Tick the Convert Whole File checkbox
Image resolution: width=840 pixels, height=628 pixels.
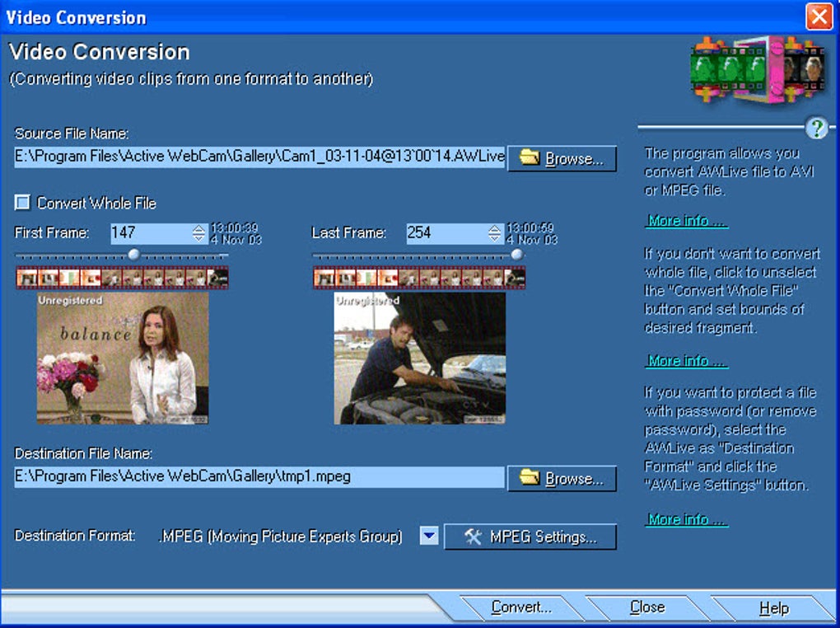[x=22, y=203]
